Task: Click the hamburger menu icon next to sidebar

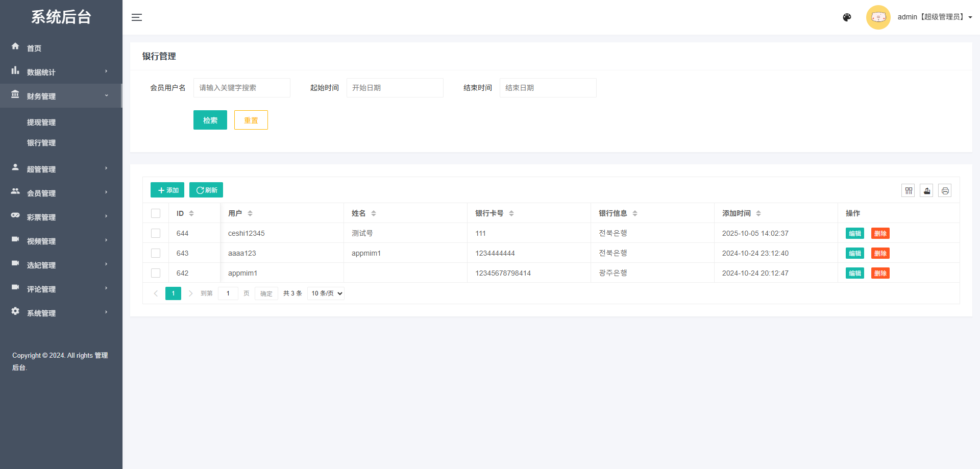Action: click(x=137, y=17)
